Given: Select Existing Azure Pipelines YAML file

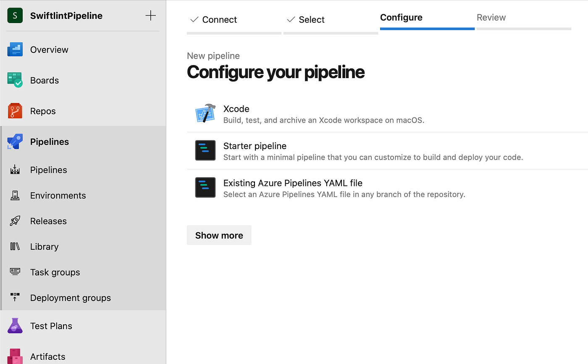Looking at the screenshot, I should click(292, 183).
